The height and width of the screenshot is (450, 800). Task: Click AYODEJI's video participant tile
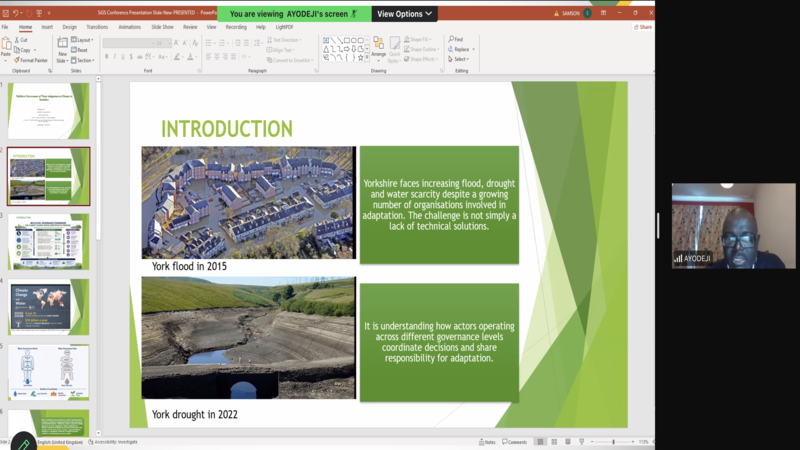(733, 226)
